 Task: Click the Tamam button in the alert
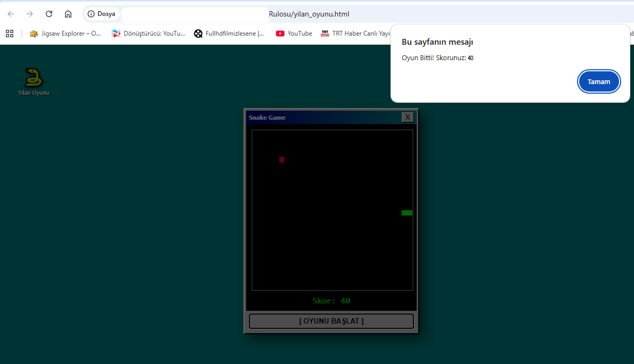(599, 82)
